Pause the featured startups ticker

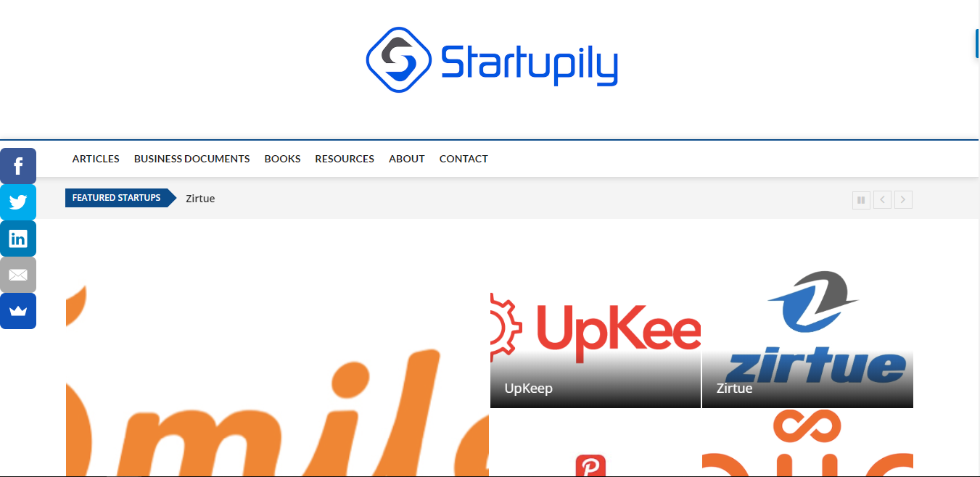tap(861, 199)
